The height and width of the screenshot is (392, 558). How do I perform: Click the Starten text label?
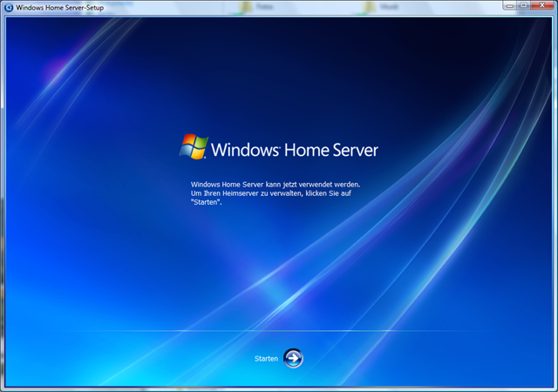click(266, 359)
